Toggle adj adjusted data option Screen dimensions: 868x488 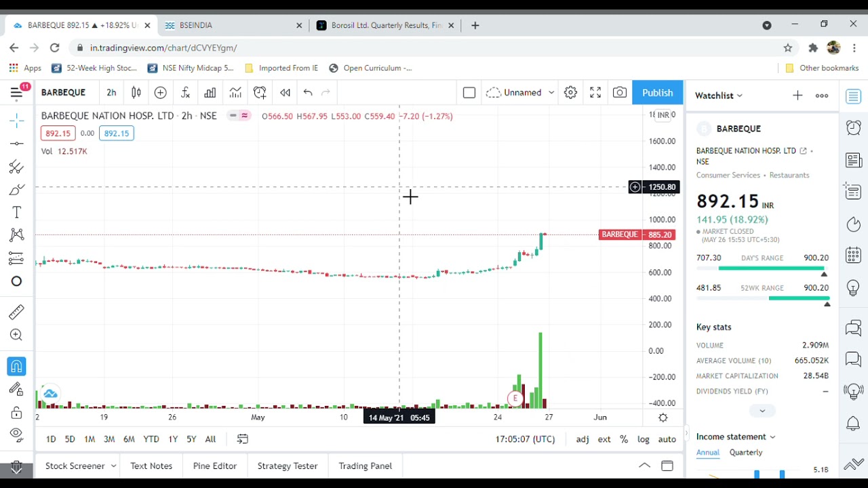[x=583, y=439]
